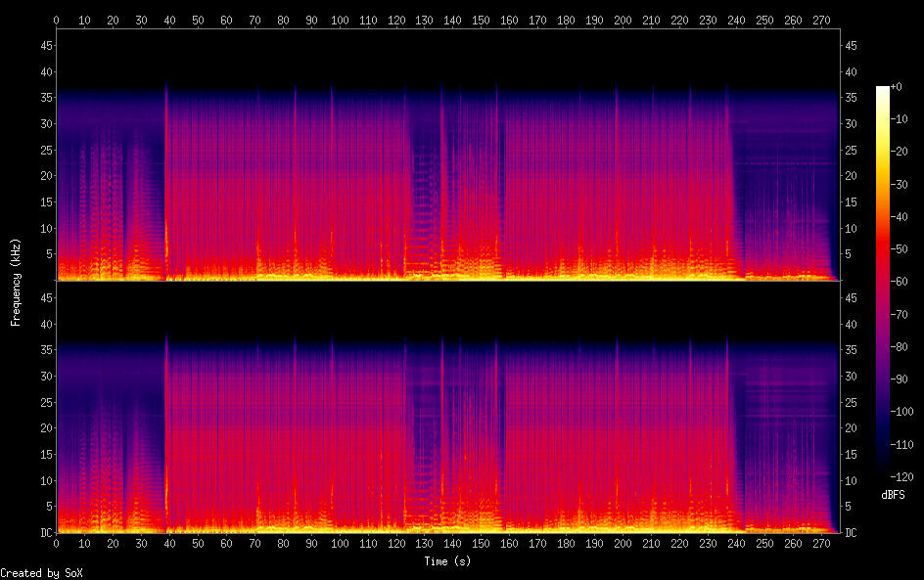Click the 270 tick on the top time axis
The height and width of the screenshot is (580, 924).
click(820, 20)
